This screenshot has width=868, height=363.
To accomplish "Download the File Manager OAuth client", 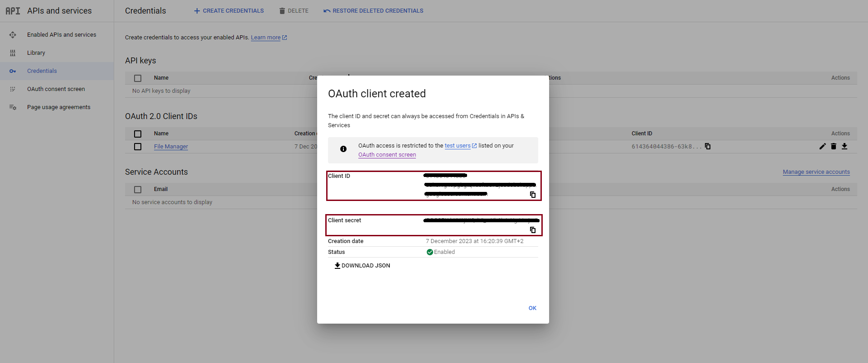I will [x=844, y=146].
